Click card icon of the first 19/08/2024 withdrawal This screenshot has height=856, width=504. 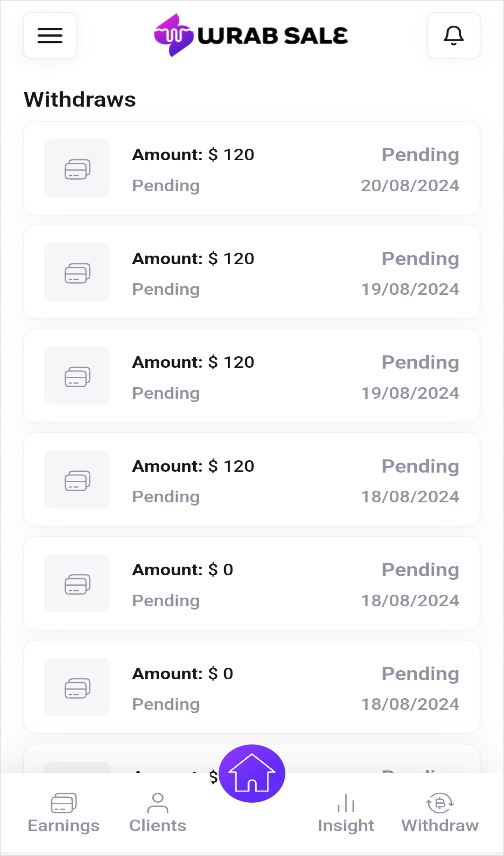pyautogui.click(x=77, y=272)
